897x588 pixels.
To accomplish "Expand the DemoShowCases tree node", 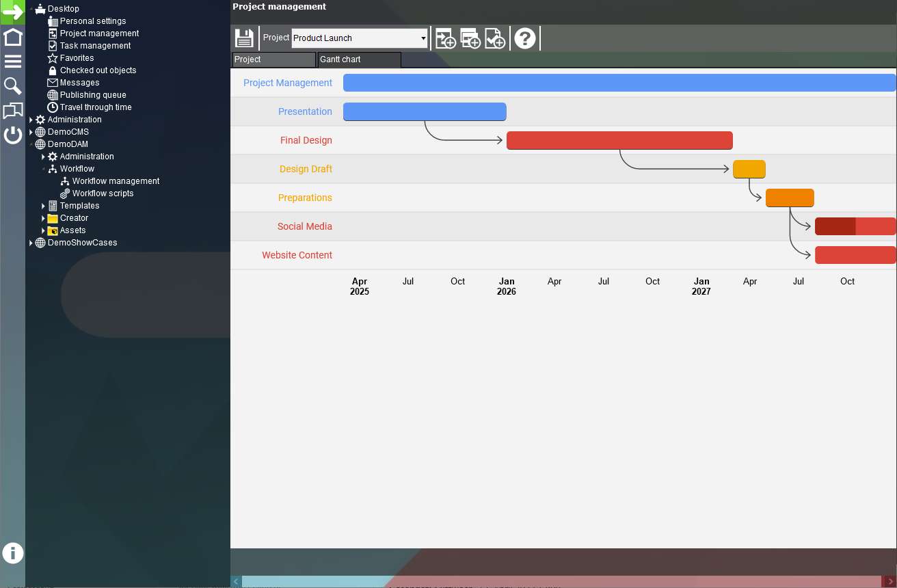I will pos(30,243).
